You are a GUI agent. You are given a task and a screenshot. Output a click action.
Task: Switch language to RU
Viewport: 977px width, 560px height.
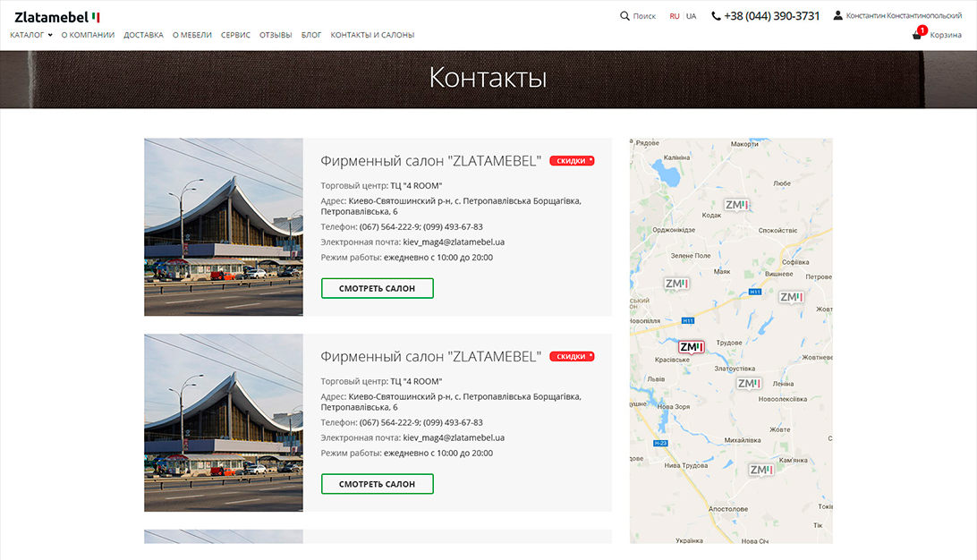click(x=675, y=16)
